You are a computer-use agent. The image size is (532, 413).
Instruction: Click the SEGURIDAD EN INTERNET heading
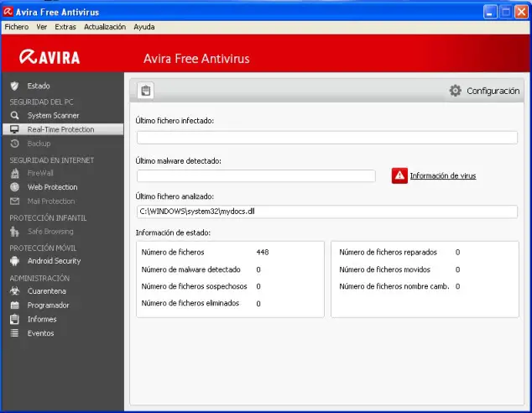point(51,159)
